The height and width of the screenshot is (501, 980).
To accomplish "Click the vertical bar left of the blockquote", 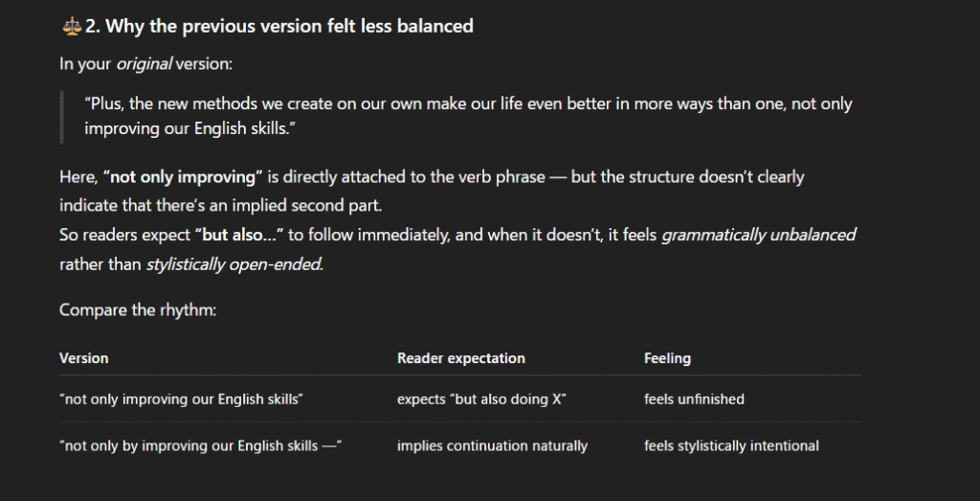I will (62, 117).
